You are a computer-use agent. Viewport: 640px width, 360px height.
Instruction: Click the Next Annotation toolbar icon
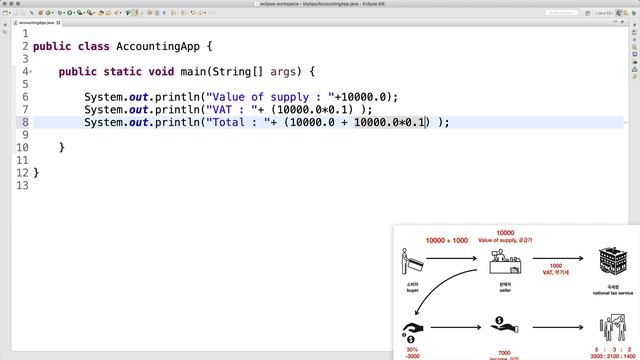[172, 13]
